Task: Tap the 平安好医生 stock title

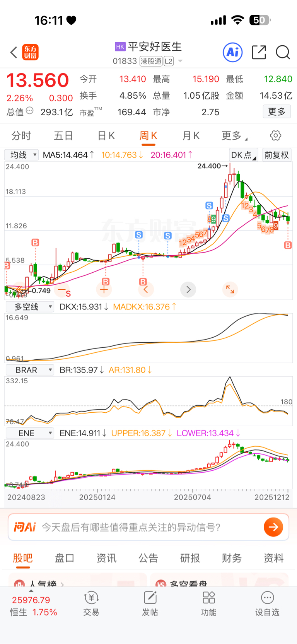Action: [155, 47]
